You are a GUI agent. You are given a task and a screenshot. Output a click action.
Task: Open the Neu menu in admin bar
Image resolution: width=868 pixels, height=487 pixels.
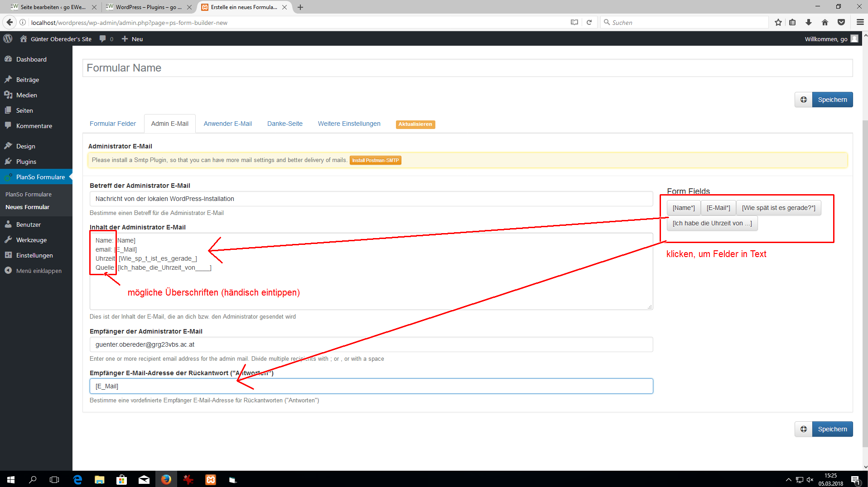click(132, 39)
